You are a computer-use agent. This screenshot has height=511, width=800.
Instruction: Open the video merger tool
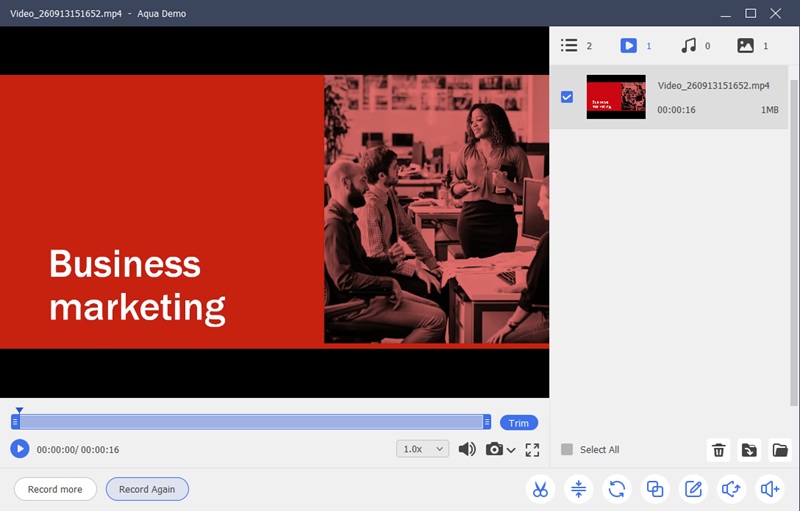655,489
